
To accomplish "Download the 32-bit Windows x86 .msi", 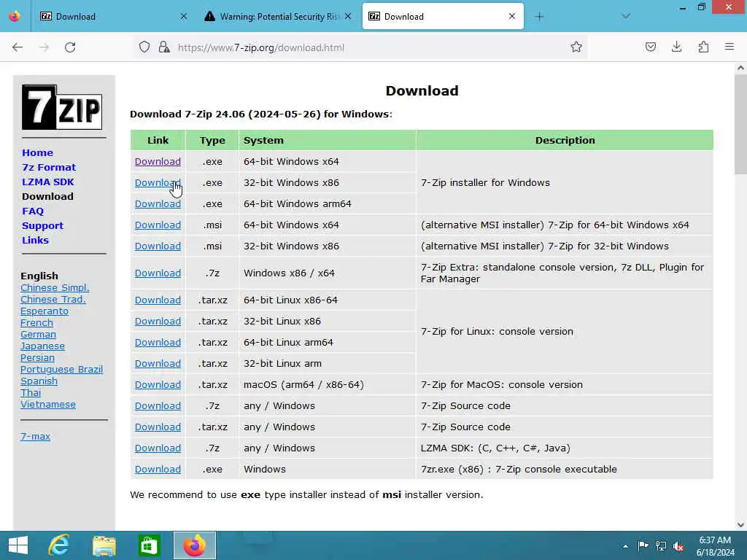I will point(158,246).
